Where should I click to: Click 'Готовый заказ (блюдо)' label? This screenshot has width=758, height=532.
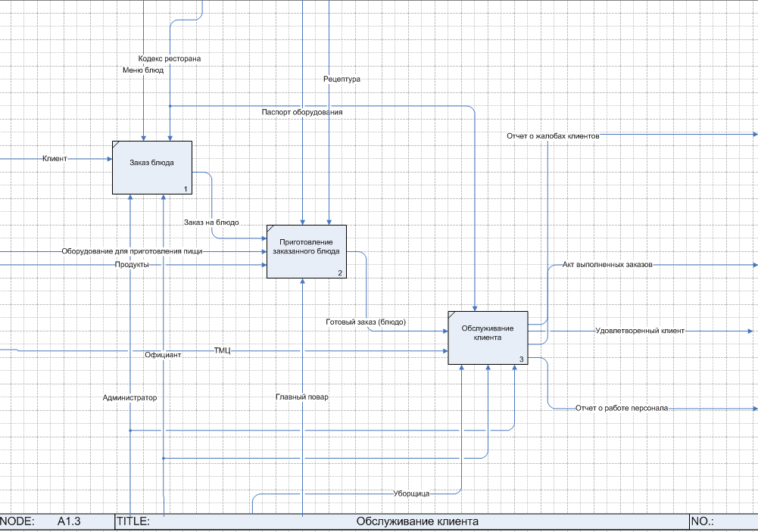366,322
